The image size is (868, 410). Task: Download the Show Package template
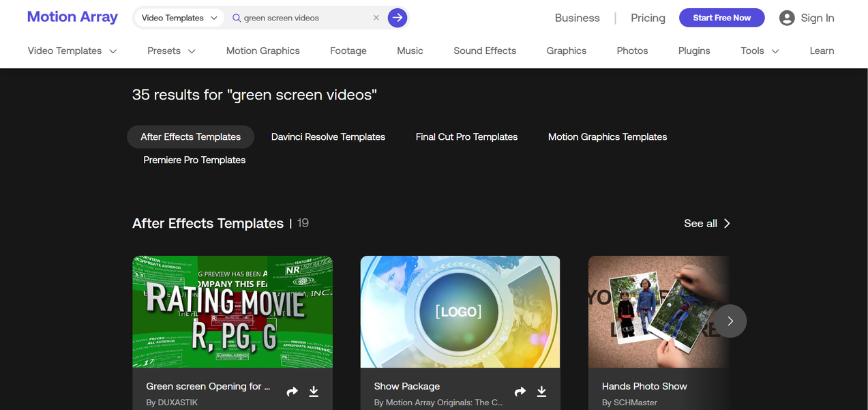[x=541, y=392]
